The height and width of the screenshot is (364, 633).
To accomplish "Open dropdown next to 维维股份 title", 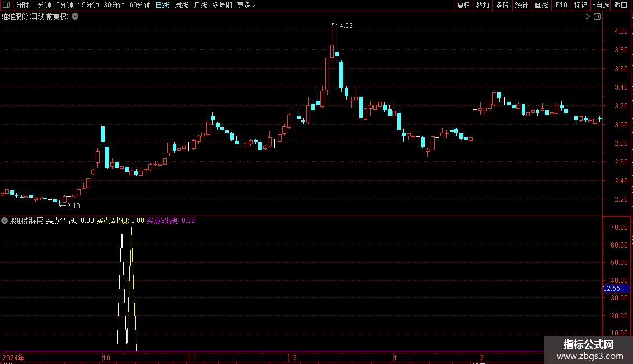I will click(75, 17).
